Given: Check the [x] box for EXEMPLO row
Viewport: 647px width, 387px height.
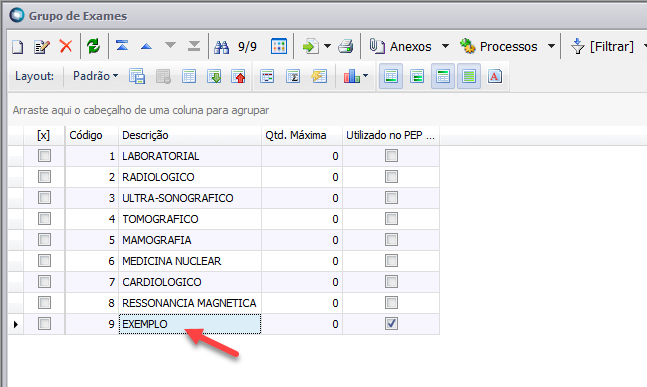Looking at the screenshot, I should [x=44, y=323].
